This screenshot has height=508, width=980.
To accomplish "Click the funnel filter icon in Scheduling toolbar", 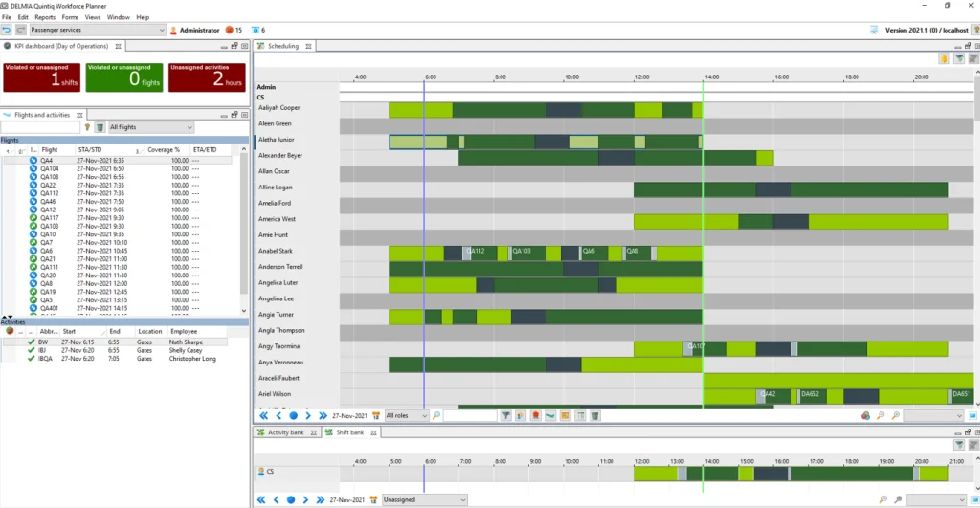I will pos(505,416).
